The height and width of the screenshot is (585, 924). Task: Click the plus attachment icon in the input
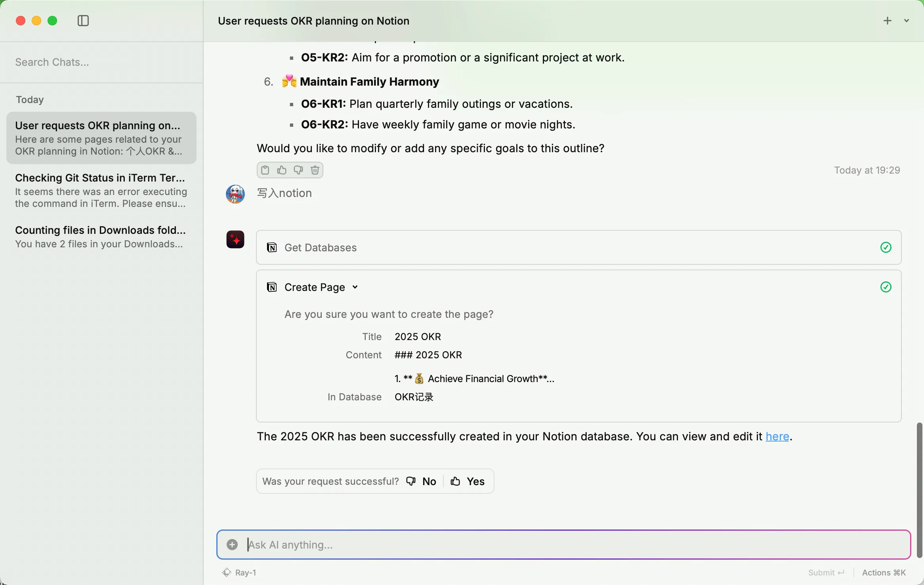coord(232,545)
